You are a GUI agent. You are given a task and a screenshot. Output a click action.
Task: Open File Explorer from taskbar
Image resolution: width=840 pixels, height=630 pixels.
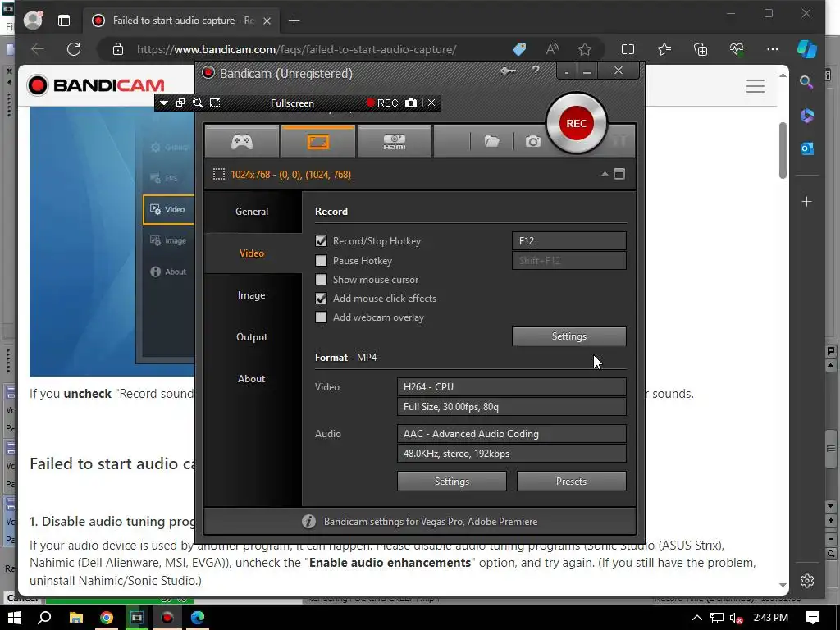click(76, 618)
